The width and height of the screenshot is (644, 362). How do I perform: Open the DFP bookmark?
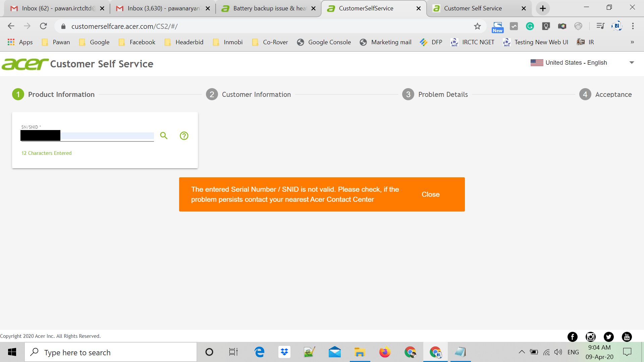pos(431,42)
